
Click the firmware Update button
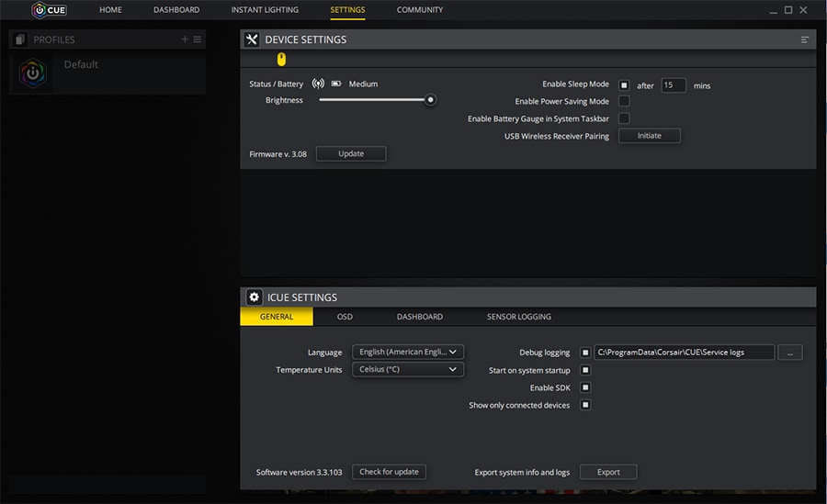[x=351, y=153]
